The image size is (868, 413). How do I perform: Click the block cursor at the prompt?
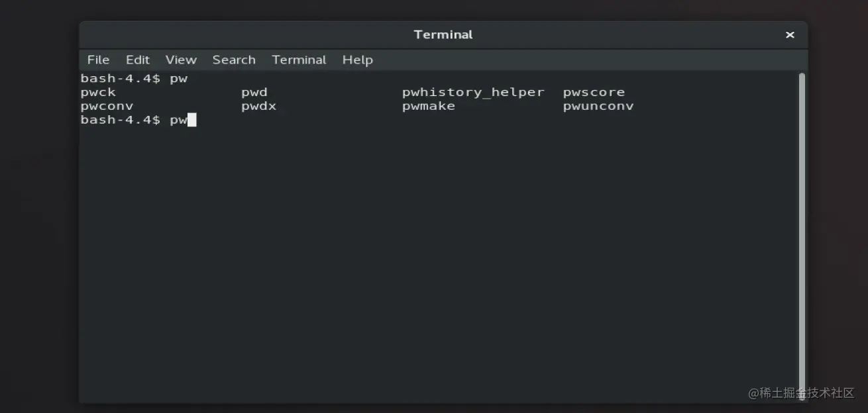[x=192, y=120]
